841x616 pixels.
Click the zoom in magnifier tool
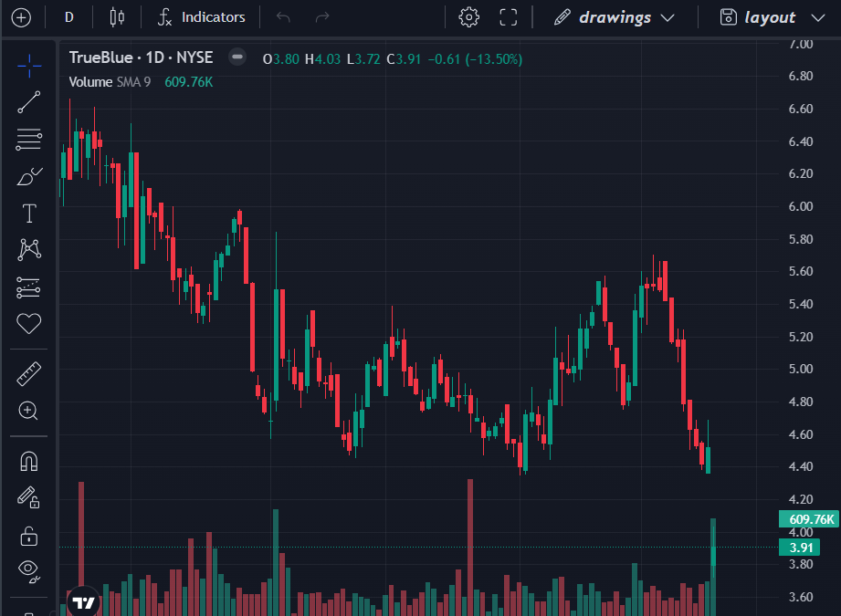(x=29, y=411)
